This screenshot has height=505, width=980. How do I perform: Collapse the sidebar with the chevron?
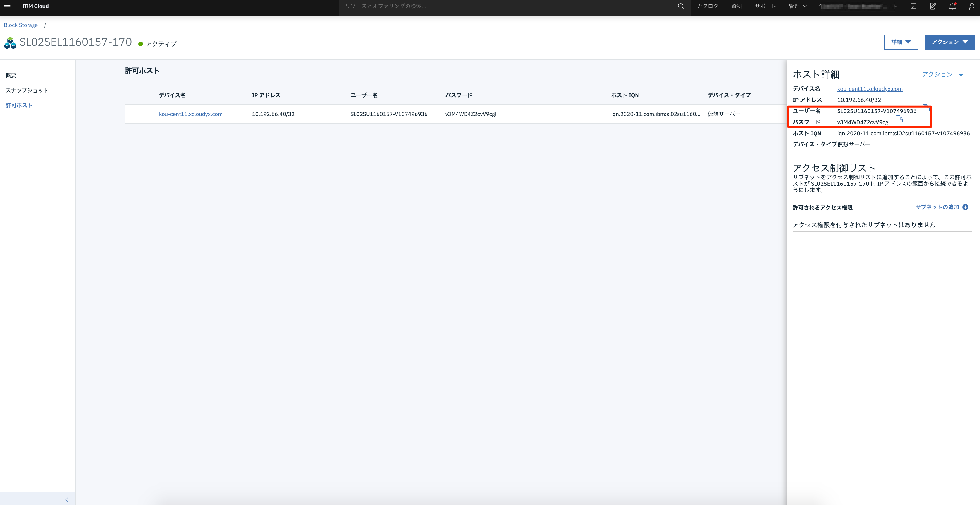pos(66,500)
